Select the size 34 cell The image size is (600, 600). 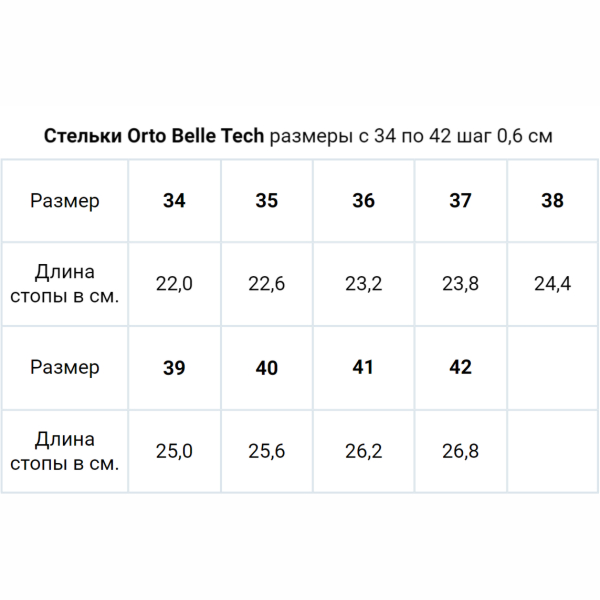click(174, 201)
